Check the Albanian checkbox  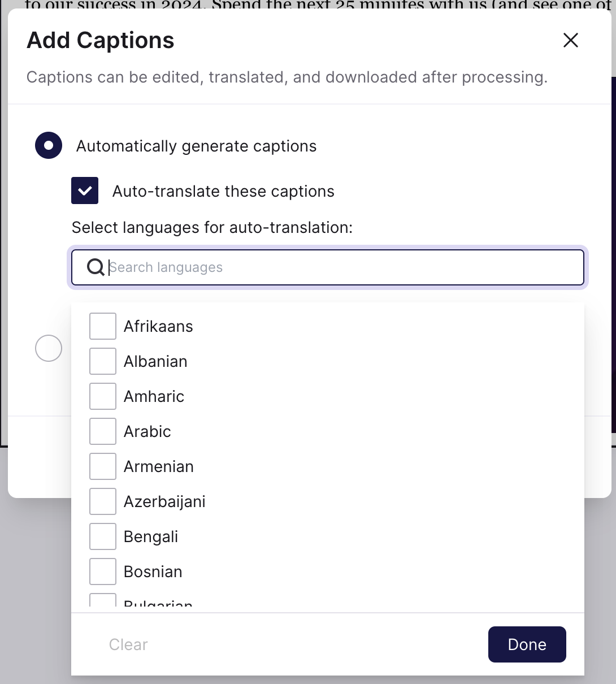[x=103, y=361]
